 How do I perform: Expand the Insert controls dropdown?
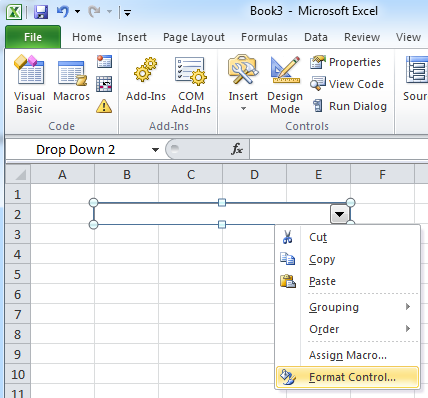(243, 84)
